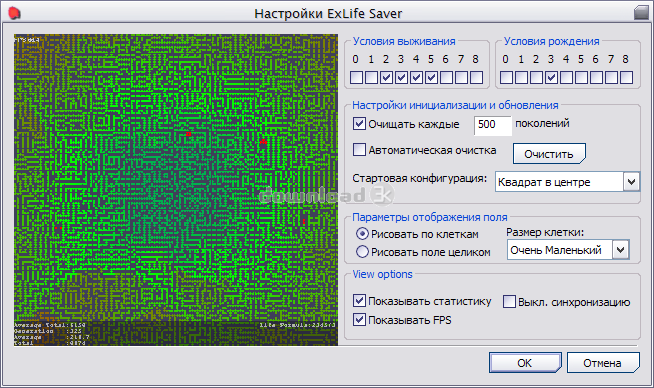The image size is (654, 388).
Task: Select 'Рисовать по клеткам' radio button
Action: tap(362, 234)
